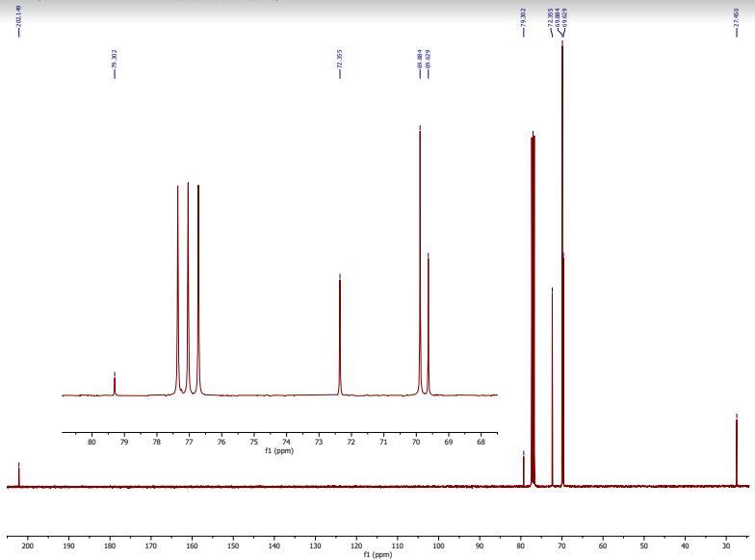Select the 27.450 peak label at the top

[x=736, y=17]
